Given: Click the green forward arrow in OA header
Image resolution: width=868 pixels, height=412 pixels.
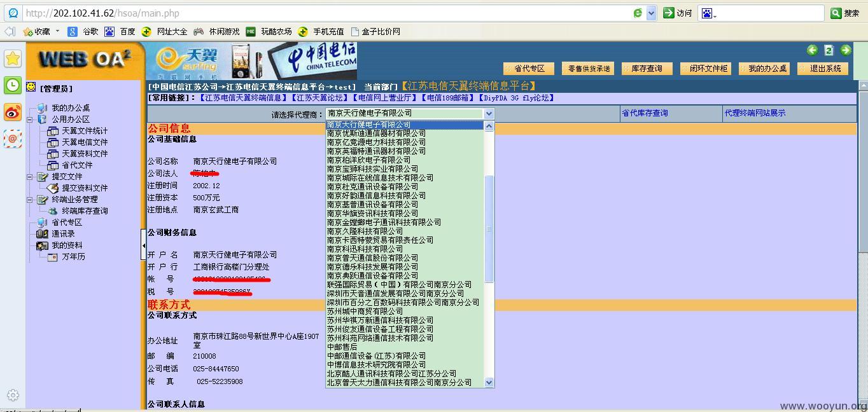Looking at the screenshot, I should (x=846, y=50).
